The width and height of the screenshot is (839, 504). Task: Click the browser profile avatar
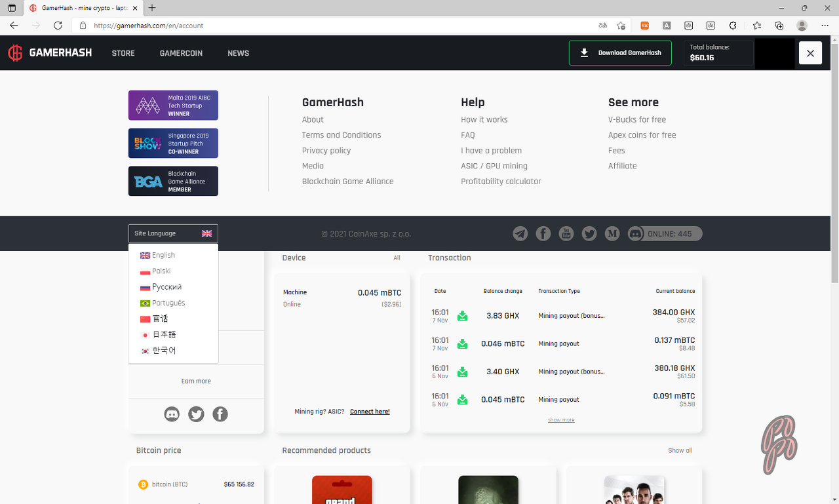[802, 26]
